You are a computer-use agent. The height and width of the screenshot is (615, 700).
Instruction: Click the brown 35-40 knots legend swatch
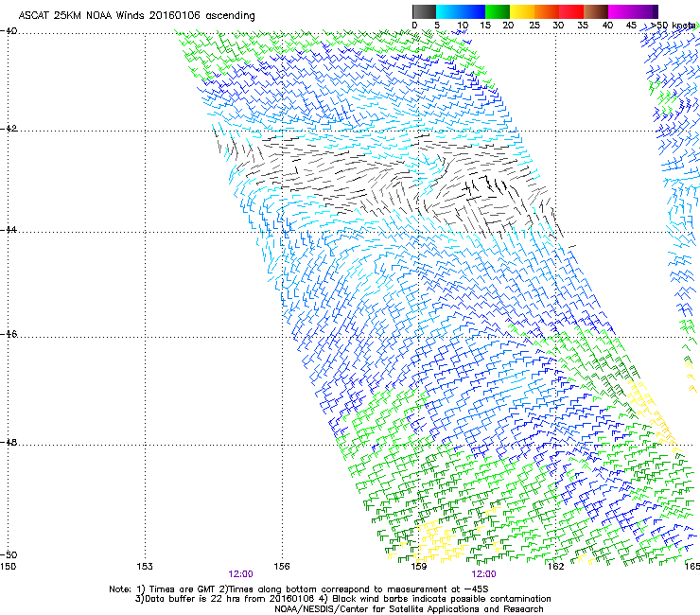596,11
